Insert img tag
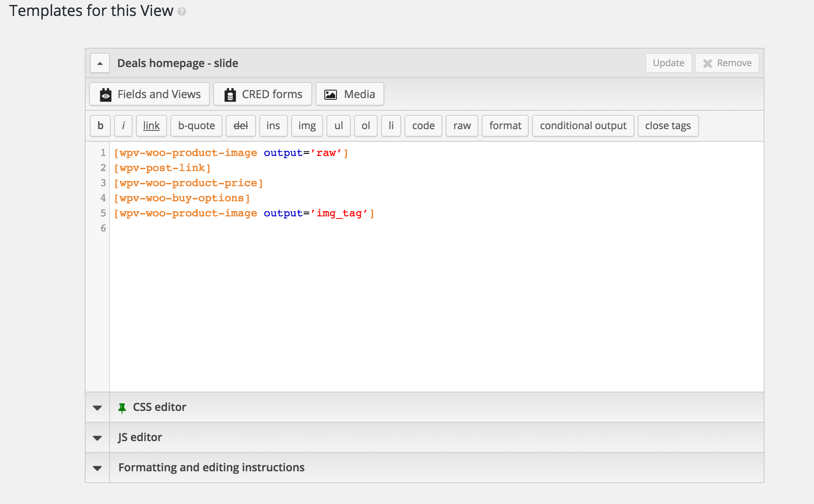Screen dimensions: 814x504 click(x=307, y=126)
